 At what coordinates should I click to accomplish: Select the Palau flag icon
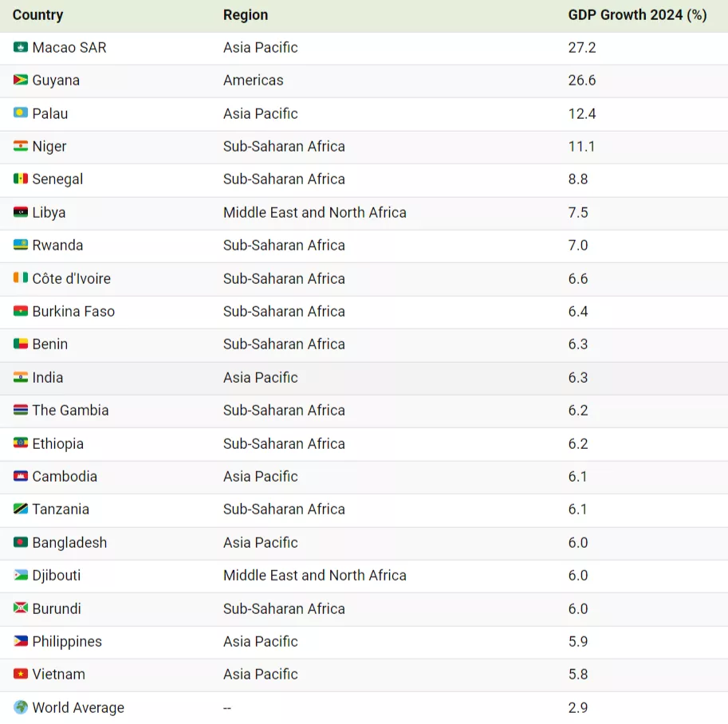click(x=21, y=113)
